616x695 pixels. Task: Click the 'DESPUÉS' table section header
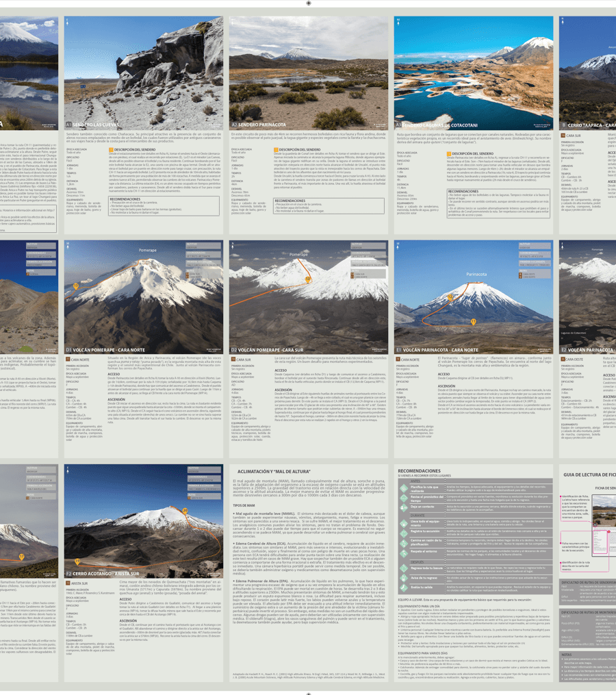418,561
